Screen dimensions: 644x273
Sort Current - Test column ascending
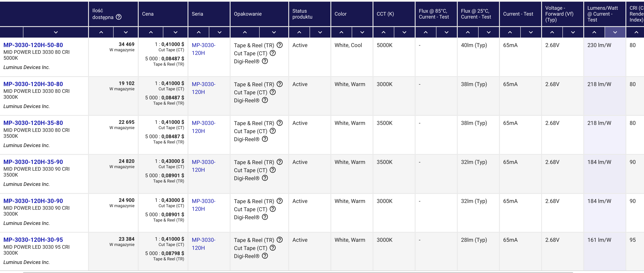pos(510,32)
